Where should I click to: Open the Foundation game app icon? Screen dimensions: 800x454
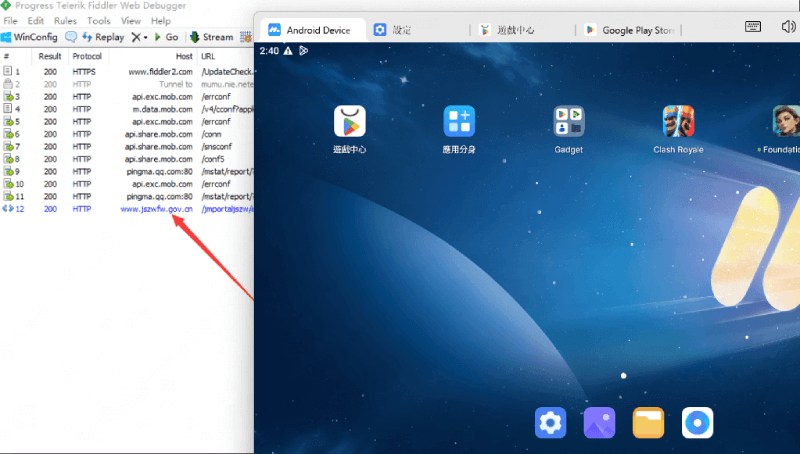click(786, 121)
